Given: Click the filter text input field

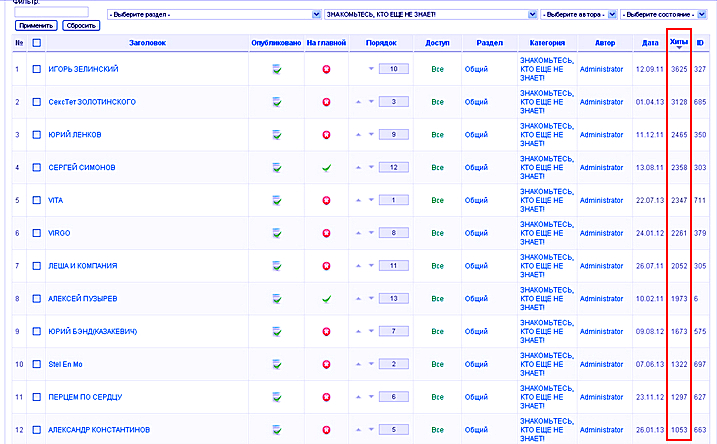Looking at the screenshot, I should coord(52,12).
